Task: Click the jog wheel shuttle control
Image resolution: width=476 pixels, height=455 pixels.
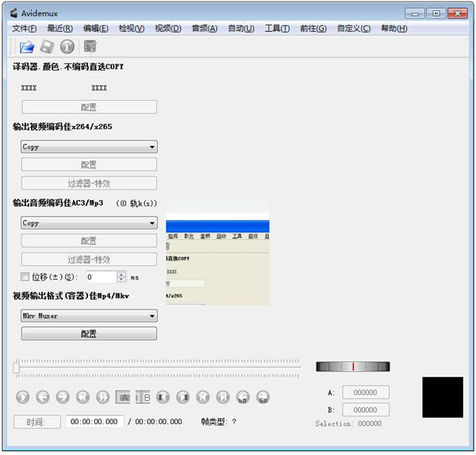Action: coord(353,366)
